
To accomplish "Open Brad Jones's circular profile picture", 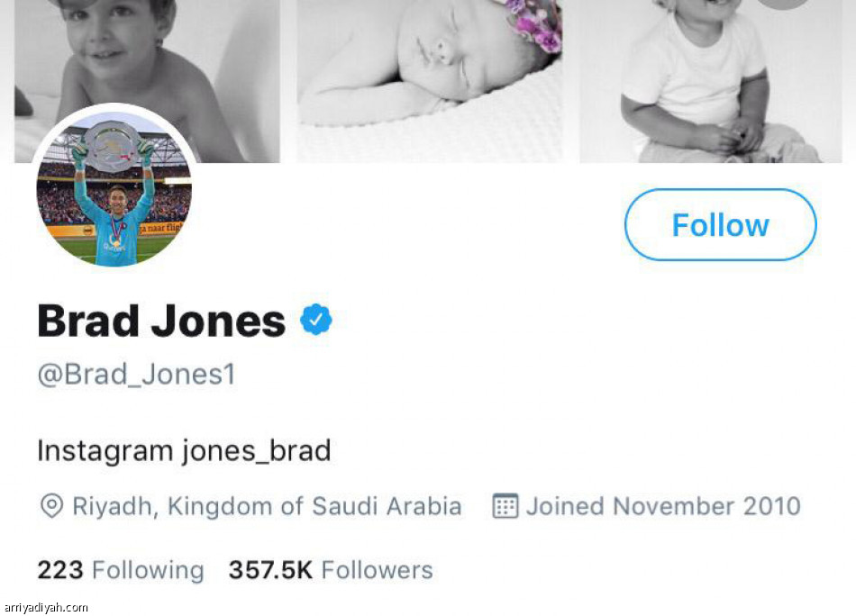I will (114, 189).
